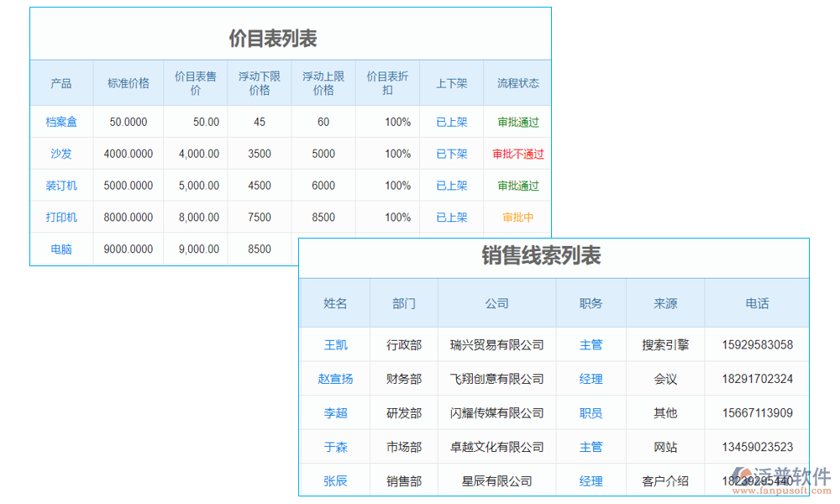This screenshot has height=504, width=840.
Task: Click 已下架 status of 沙发 row
Action: tap(451, 153)
